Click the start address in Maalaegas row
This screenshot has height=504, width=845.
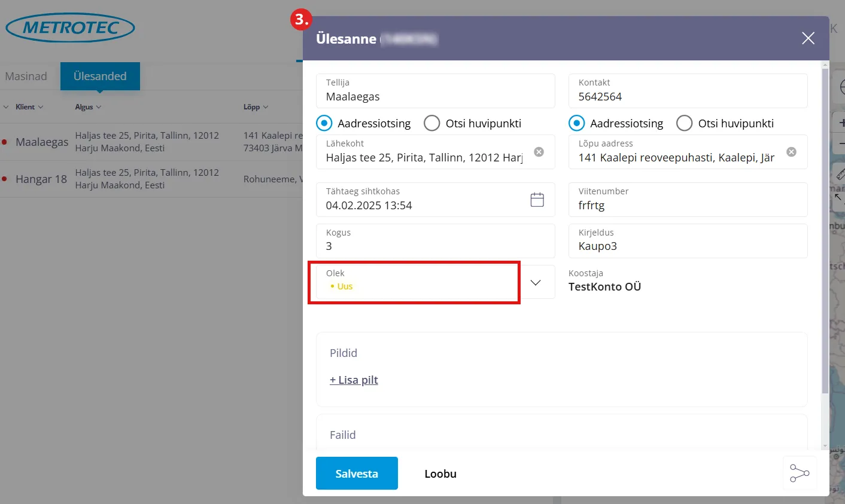[147, 142]
